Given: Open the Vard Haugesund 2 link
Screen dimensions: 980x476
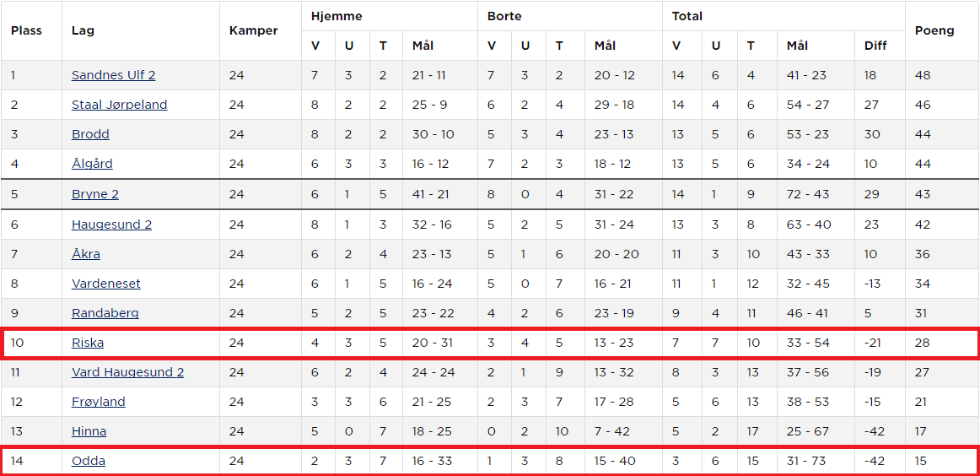Looking at the screenshot, I should coord(127,372).
